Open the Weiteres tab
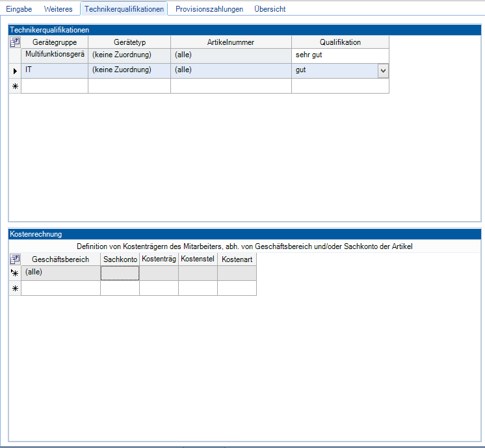Viewport: 485px width, 448px height. point(58,9)
